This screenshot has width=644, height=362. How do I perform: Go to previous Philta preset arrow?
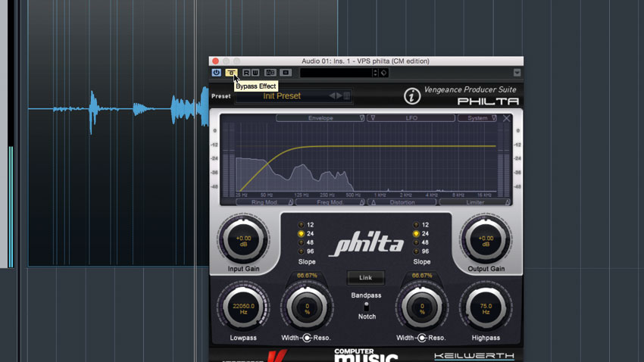[x=332, y=96]
